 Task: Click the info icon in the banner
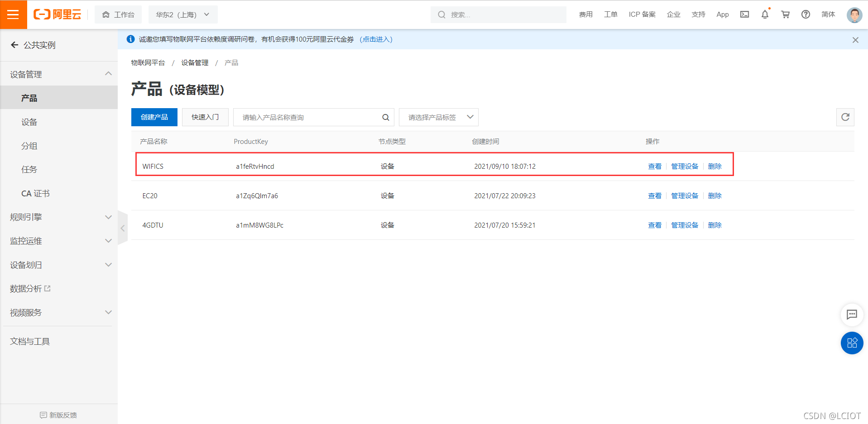[131, 39]
